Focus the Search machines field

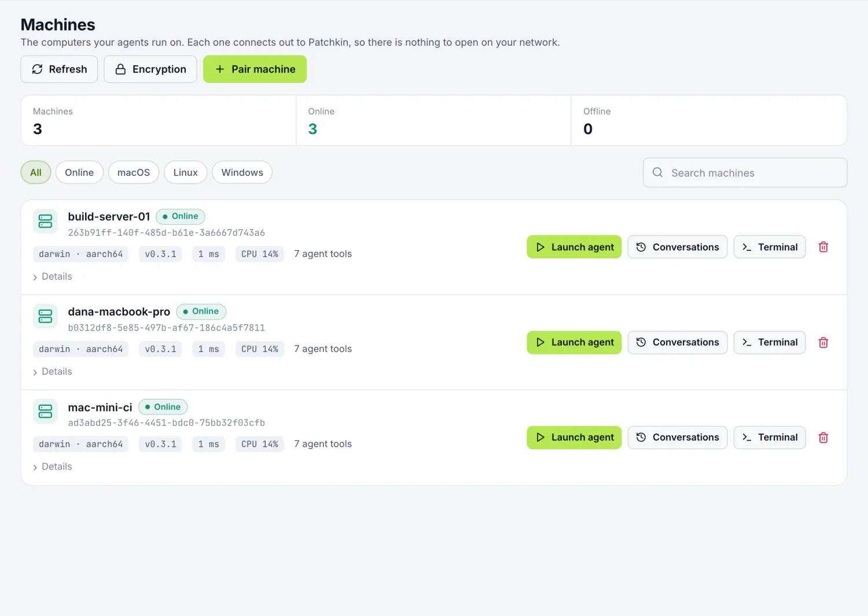[x=745, y=173]
